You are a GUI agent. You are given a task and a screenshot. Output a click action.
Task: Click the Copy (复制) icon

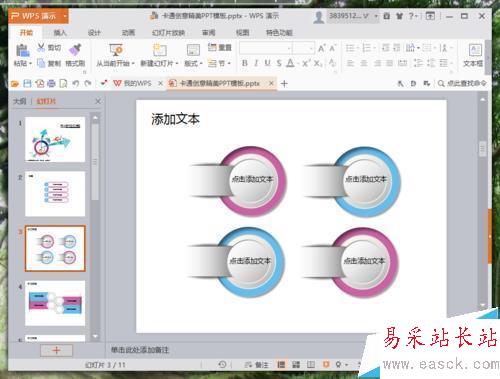(x=41, y=63)
